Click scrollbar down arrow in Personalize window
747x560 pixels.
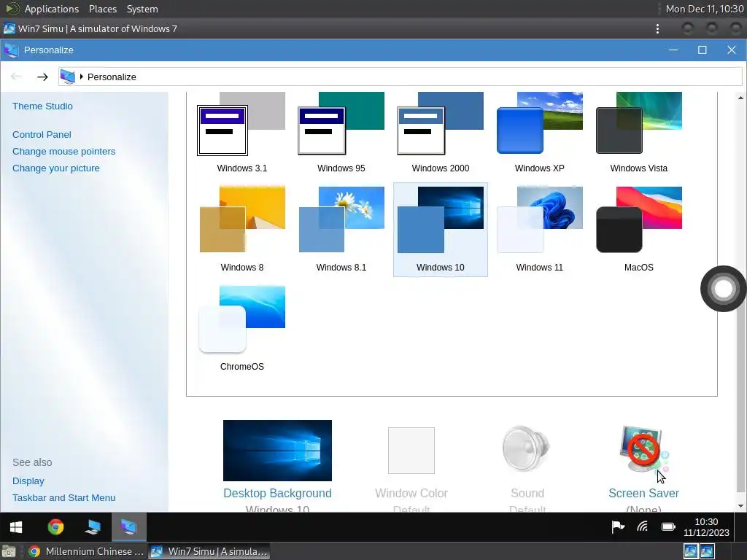click(740, 506)
